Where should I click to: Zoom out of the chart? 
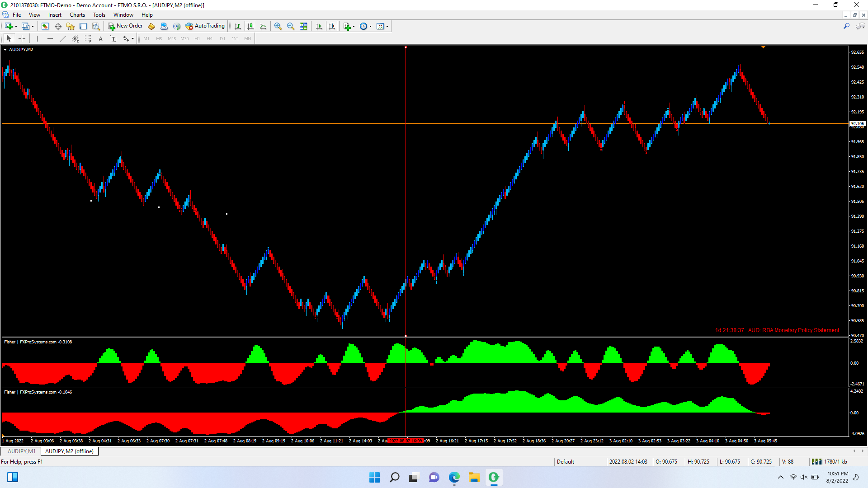[x=291, y=26]
